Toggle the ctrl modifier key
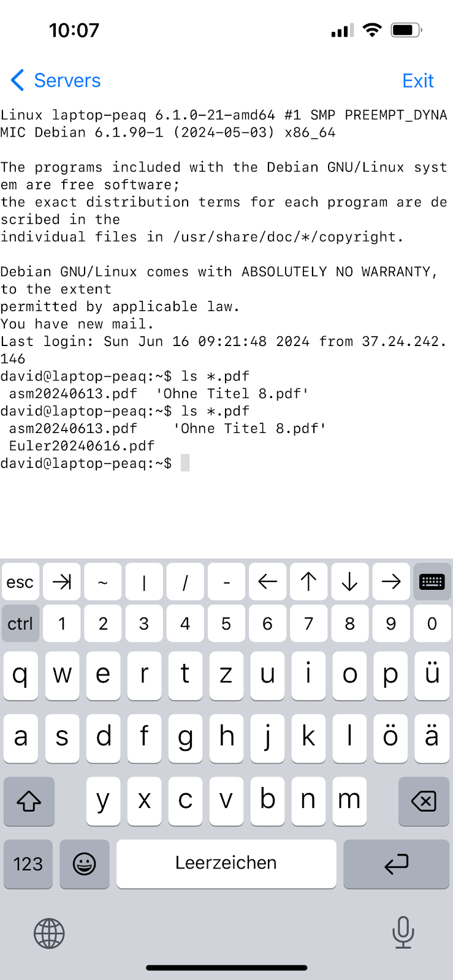Image resolution: width=453 pixels, height=980 pixels. click(21, 624)
